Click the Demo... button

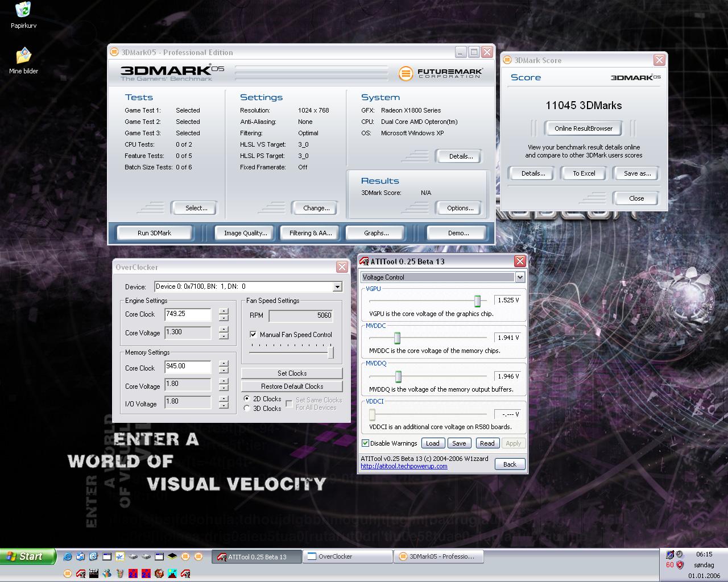coord(458,233)
